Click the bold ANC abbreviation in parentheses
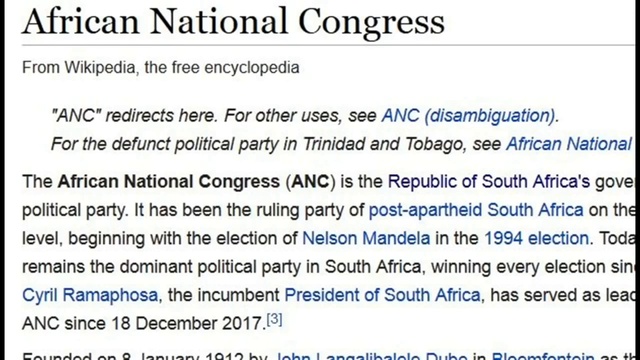The width and height of the screenshot is (640, 360). click(310, 182)
